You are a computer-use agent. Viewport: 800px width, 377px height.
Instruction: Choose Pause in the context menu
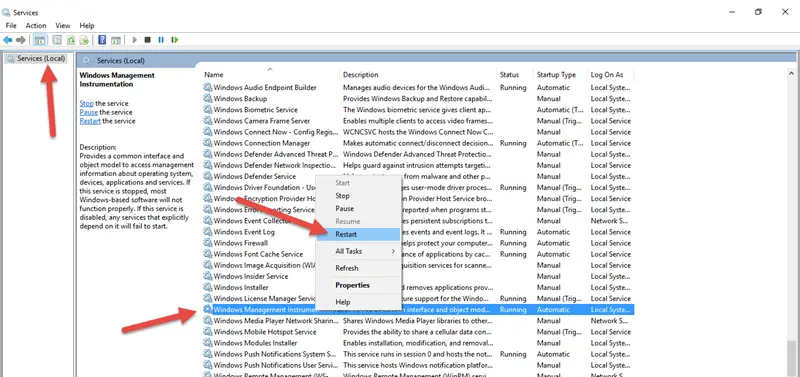[358, 209]
